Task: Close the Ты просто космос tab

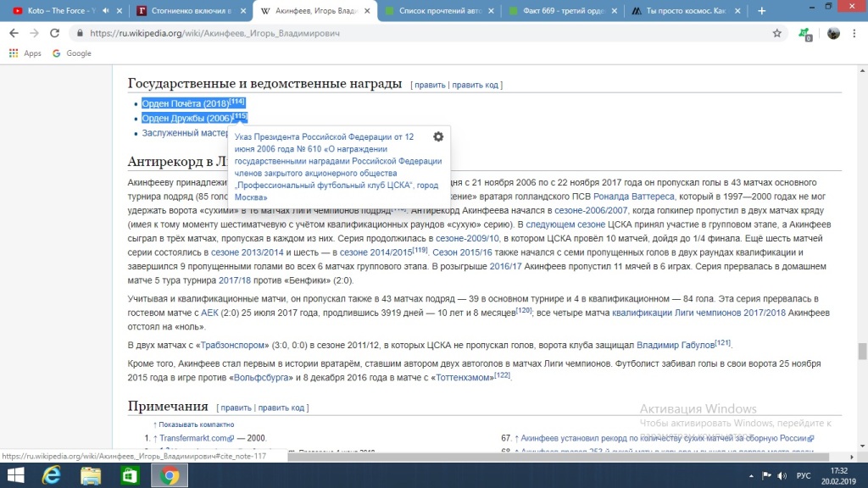Action: tap(737, 10)
